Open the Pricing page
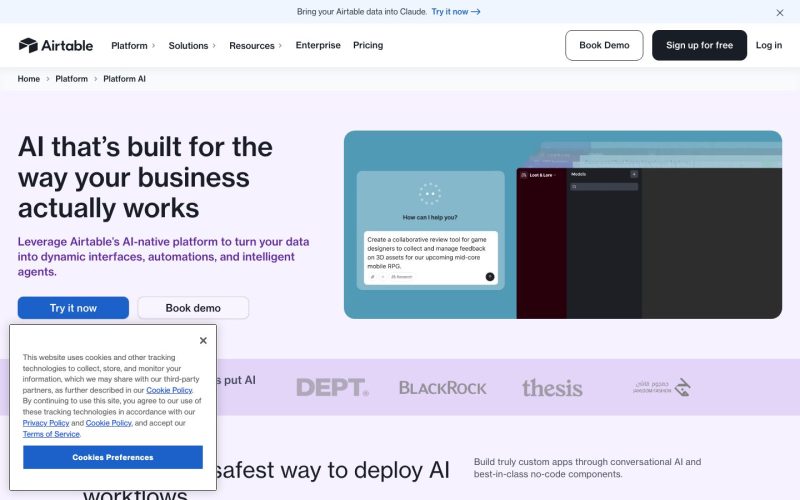Image resolution: width=800 pixels, height=500 pixels. pyautogui.click(x=368, y=45)
